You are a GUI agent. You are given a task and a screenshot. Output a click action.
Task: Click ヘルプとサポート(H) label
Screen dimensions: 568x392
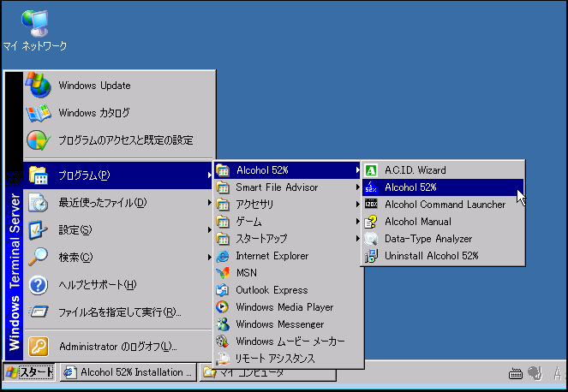pyautogui.click(x=98, y=285)
